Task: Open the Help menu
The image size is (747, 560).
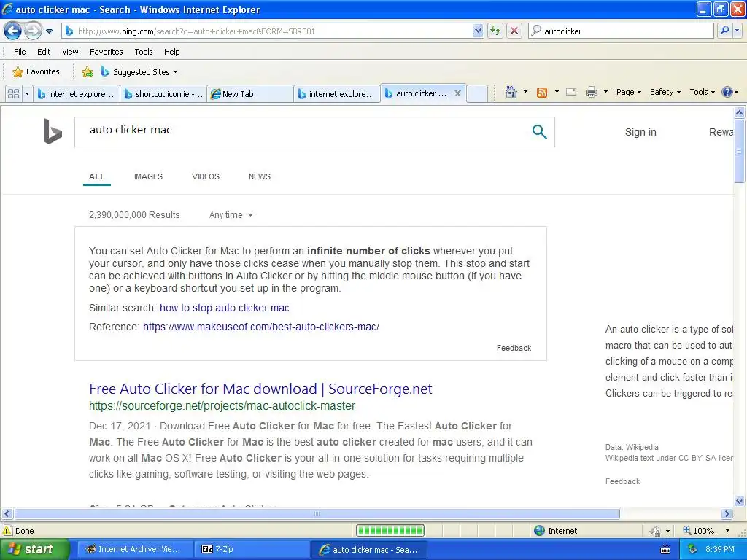Action: [172, 52]
